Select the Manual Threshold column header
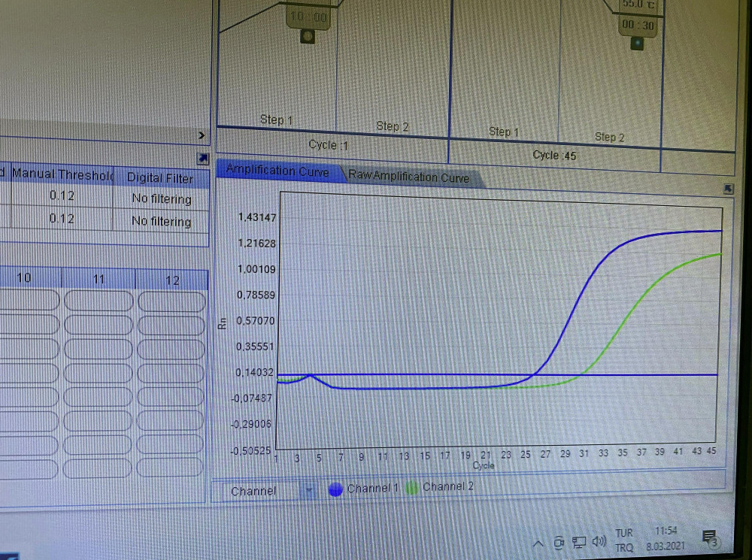 coord(62,174)
